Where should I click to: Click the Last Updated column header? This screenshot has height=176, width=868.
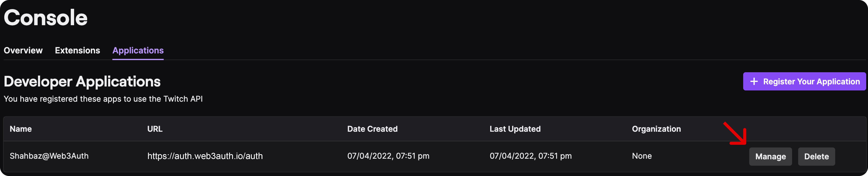(515, 129)
